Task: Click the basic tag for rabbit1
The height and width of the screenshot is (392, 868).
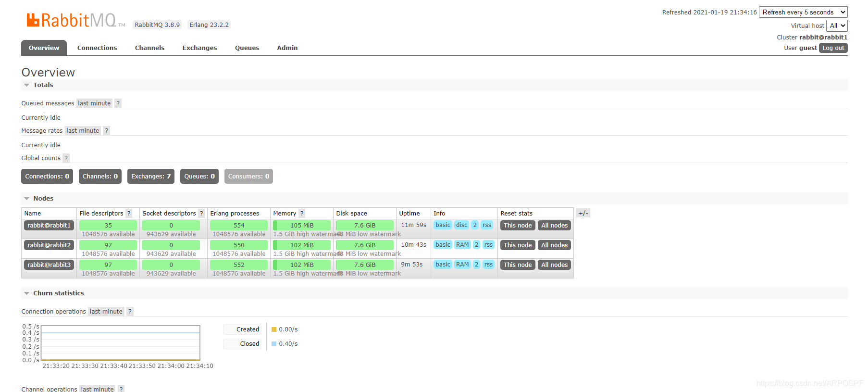Action: coord(443,225)
